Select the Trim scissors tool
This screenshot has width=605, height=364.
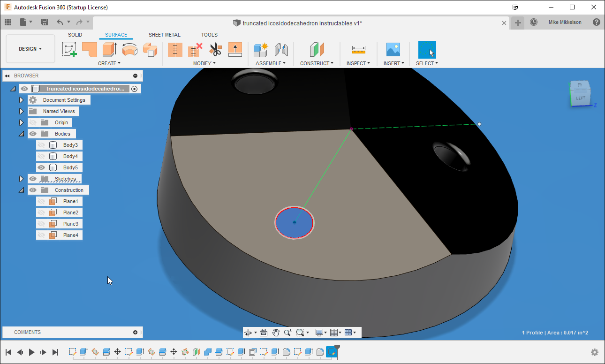pos(215,49)
